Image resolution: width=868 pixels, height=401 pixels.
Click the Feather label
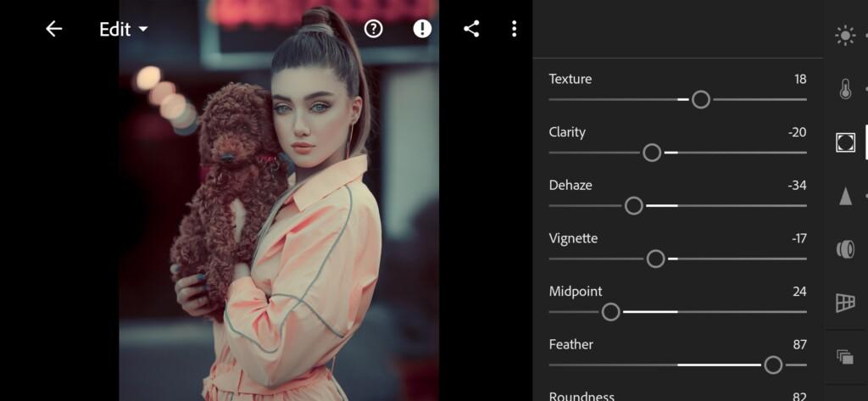click(x=570, y=345)
